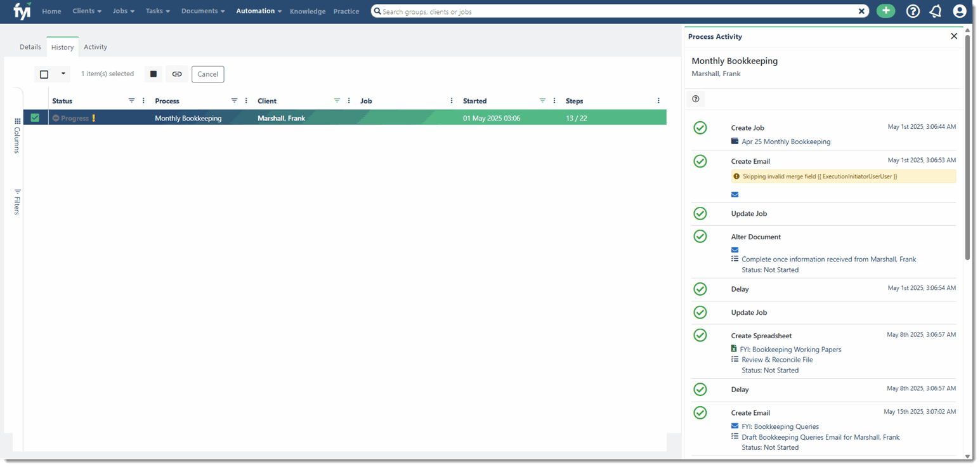Click help icon in Process Activity panel
980x467 pixels.
point(696,99)
